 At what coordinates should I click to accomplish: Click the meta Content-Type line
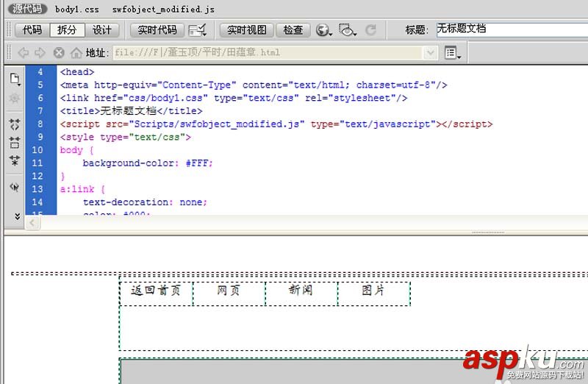click(x=254, y=85)
